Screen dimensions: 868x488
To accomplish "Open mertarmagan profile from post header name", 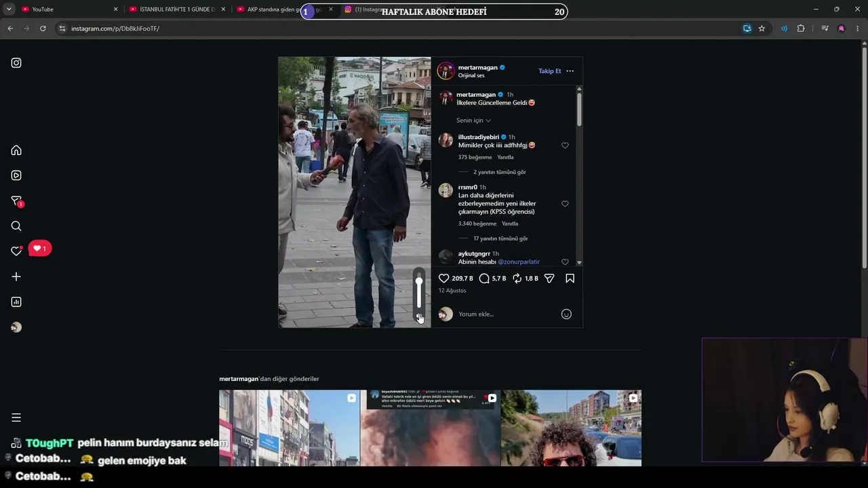I will [x=478, y=68].
